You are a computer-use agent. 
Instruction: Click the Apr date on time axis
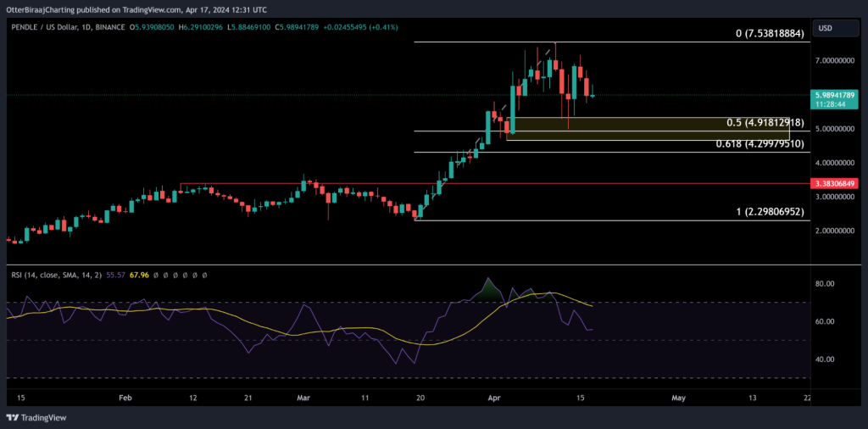[x=493, y=396]
